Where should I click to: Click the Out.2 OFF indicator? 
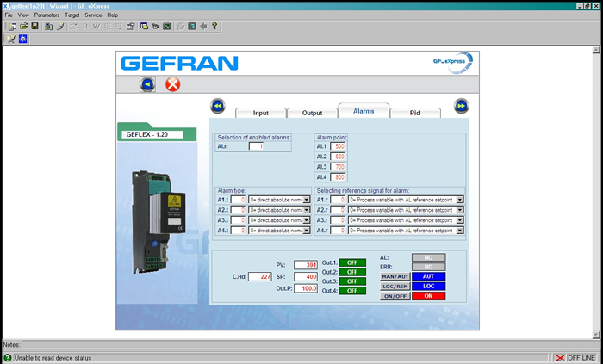tap(352, 272)
